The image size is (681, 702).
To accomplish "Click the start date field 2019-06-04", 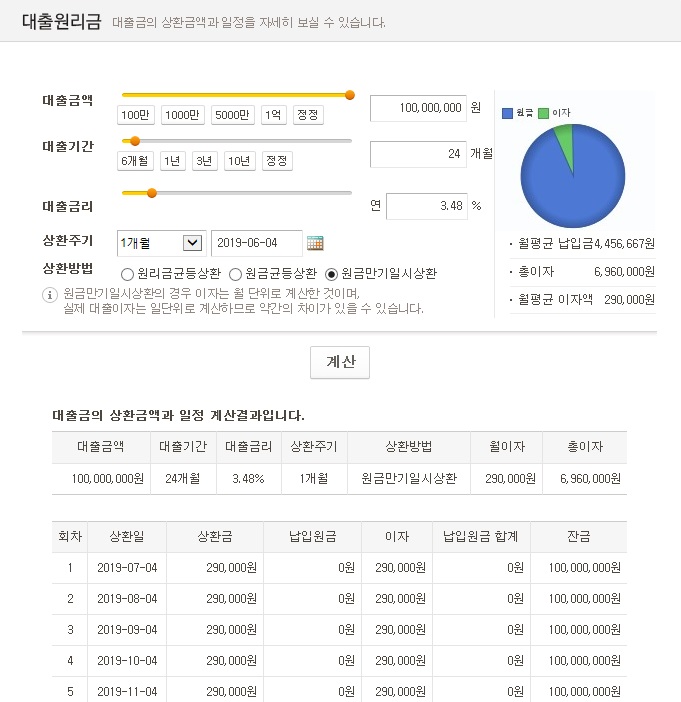I will (257, 243).
